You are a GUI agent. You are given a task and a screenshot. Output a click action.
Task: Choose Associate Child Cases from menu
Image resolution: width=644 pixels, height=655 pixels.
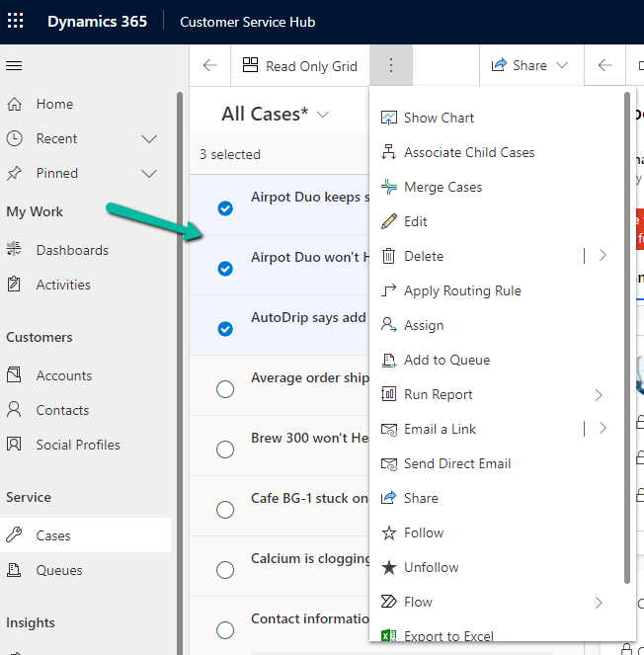[468, 152]
